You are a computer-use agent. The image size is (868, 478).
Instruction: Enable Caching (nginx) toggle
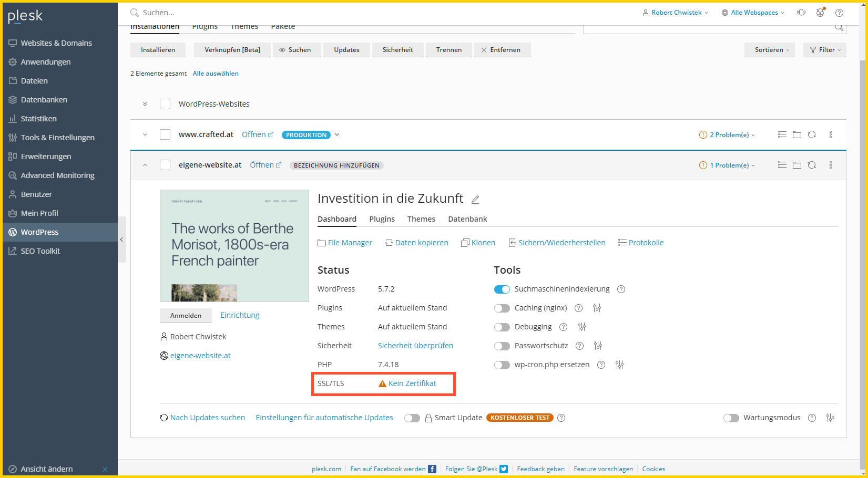[x=502, y=308]
